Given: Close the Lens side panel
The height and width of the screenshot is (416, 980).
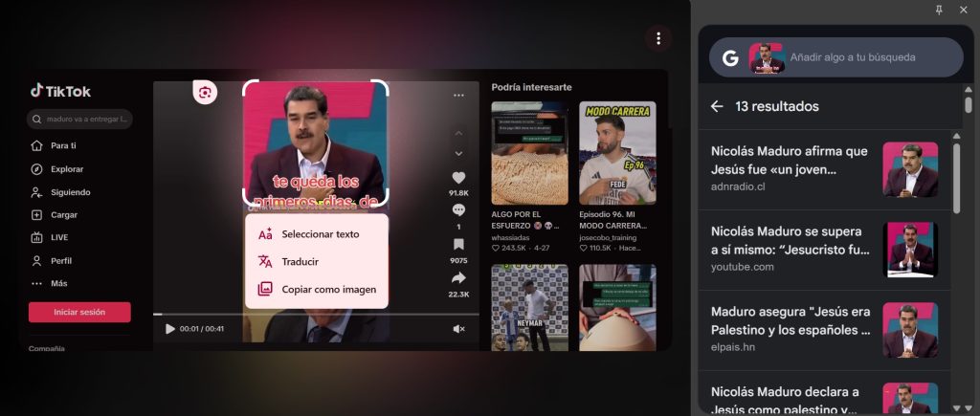Looking at the screenshot, I should [x=963, y=10].
